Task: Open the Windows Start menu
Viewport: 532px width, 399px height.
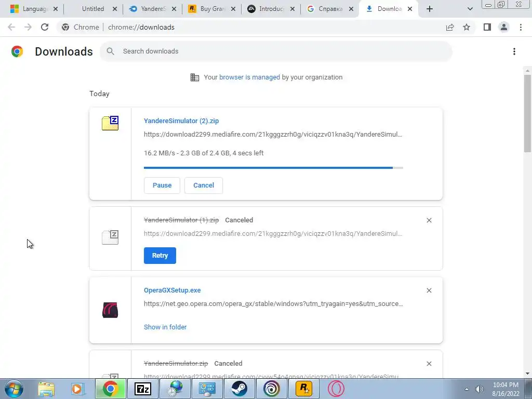Action: [x=14, y=389]
